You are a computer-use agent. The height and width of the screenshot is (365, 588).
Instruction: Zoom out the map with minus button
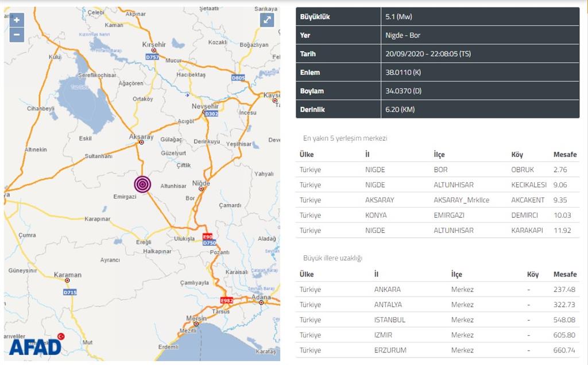pos(17,35)
